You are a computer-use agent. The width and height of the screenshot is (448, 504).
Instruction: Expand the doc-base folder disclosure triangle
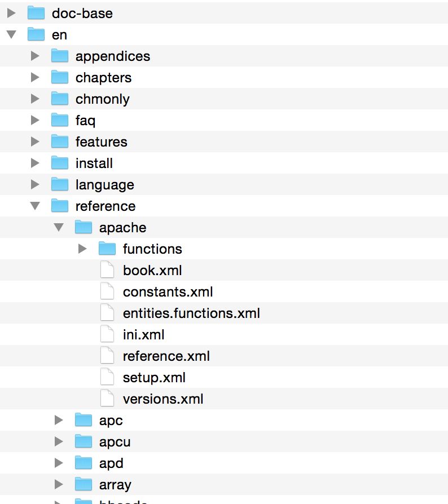(11, 13)
